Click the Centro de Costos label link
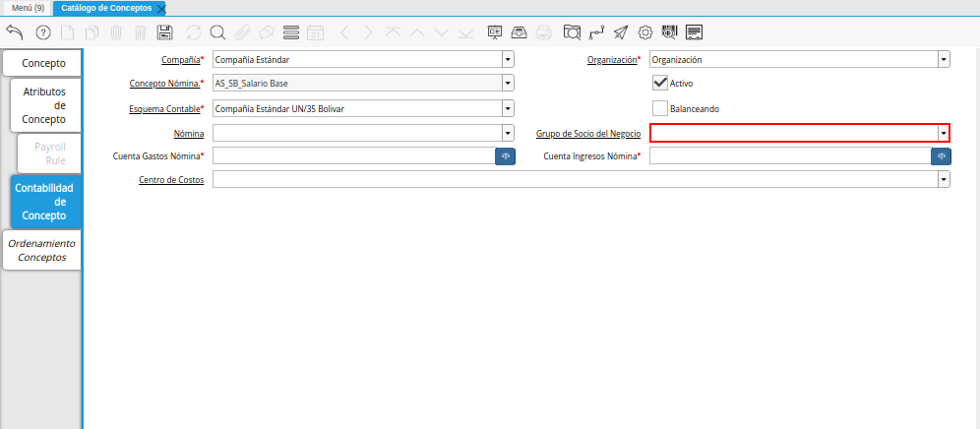 coord(171,180)
